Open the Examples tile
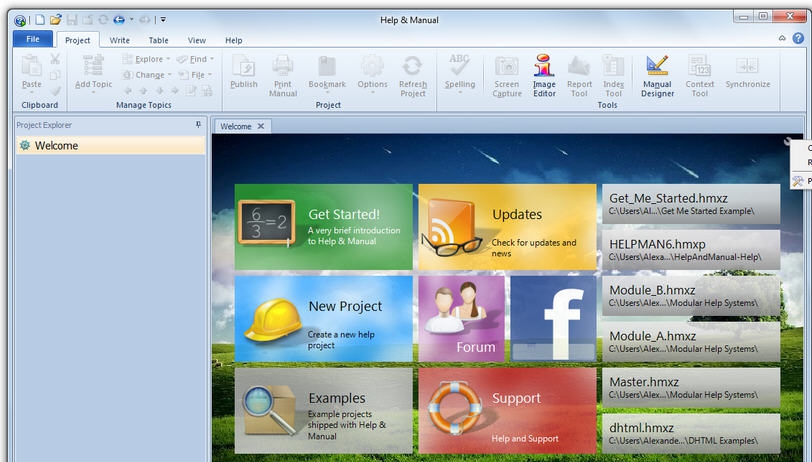Screen dimensions: 812x462 [324, 411]
